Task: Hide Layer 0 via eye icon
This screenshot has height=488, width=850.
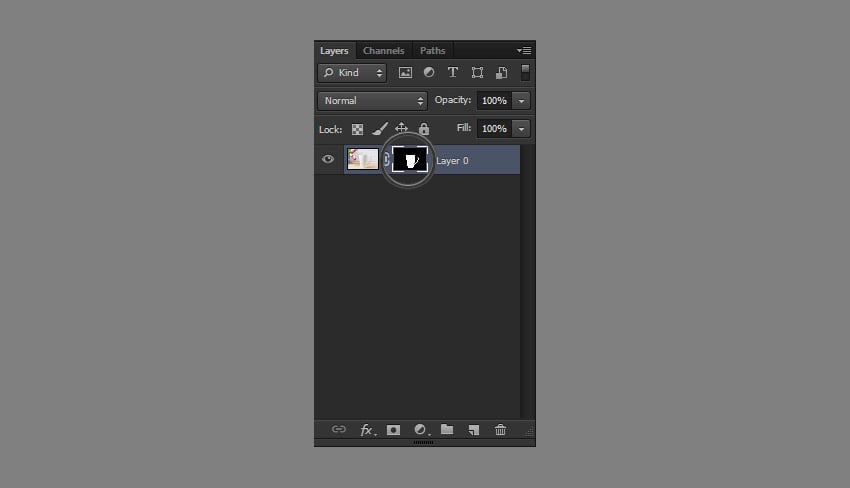Action: (x=328, y=159)
